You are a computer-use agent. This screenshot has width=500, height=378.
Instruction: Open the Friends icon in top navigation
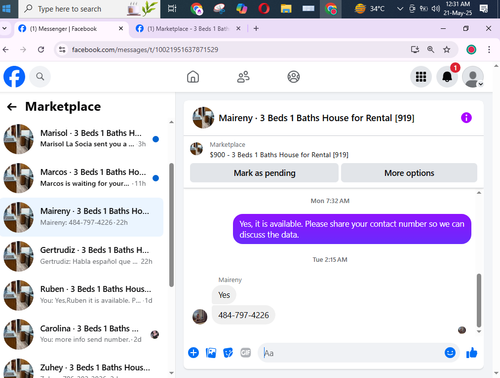click(x=243, y=77)
